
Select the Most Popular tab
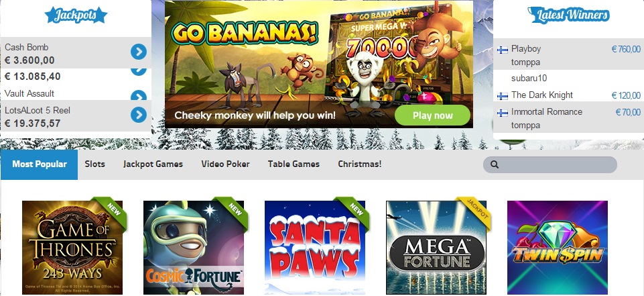39,164
